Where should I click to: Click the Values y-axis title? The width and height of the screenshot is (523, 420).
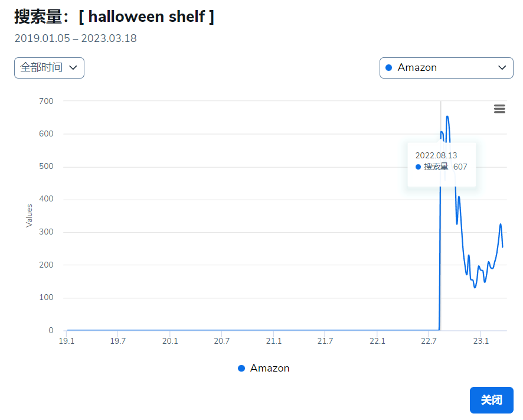tap(29, 216)
